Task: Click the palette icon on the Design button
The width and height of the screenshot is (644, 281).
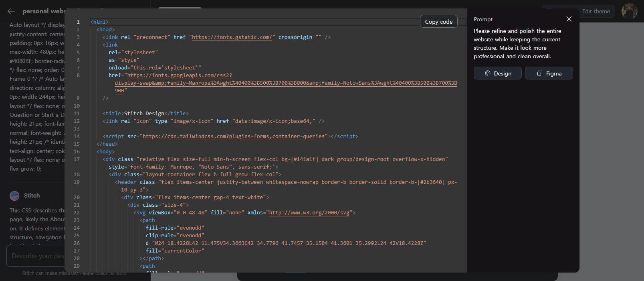Action: click(x=488, y=73)
